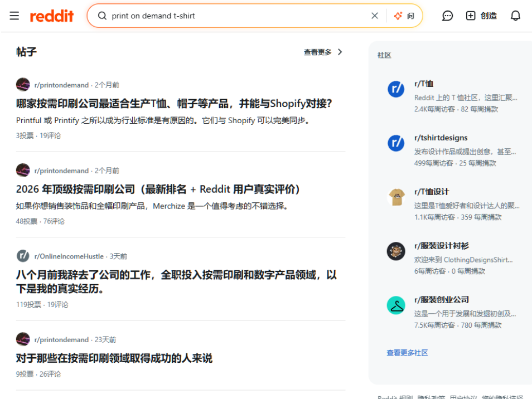Open r/T恤 community icon
Viewport: 532px width, 399px height.
point(396,90)
